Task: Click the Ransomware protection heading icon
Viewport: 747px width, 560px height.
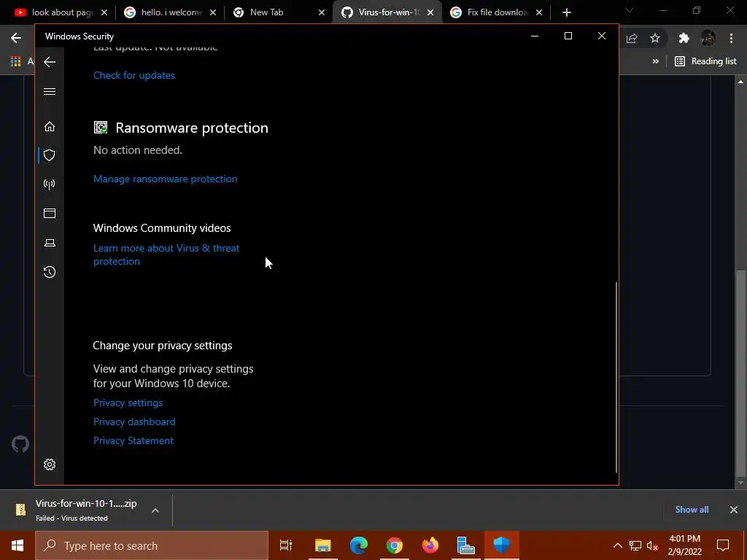Action: [101, 127]
